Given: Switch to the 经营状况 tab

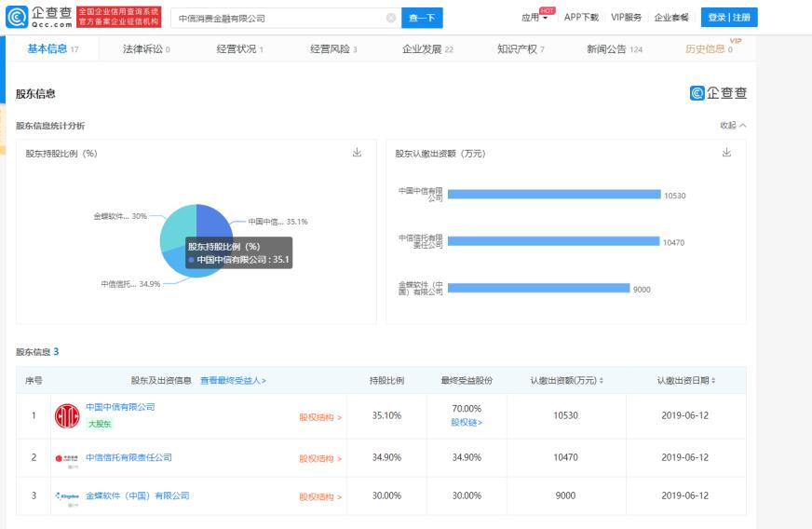Looking at the screenshot, I should tap(239, 48).
